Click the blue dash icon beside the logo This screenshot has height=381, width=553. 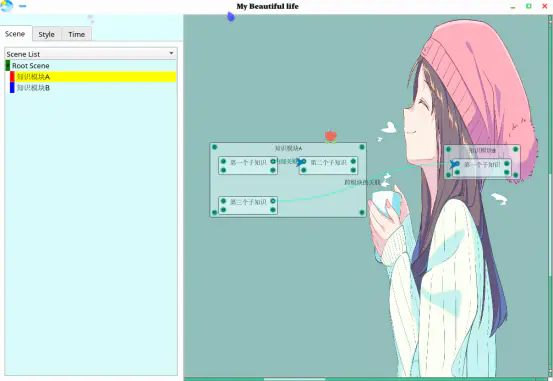tap(23, 6)
